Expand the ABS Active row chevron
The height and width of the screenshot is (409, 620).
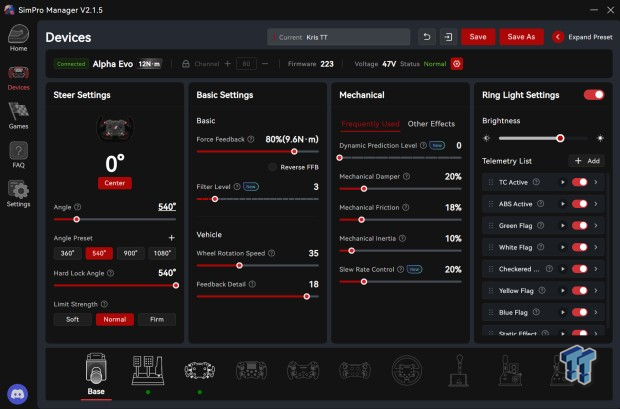click(596, 204)
